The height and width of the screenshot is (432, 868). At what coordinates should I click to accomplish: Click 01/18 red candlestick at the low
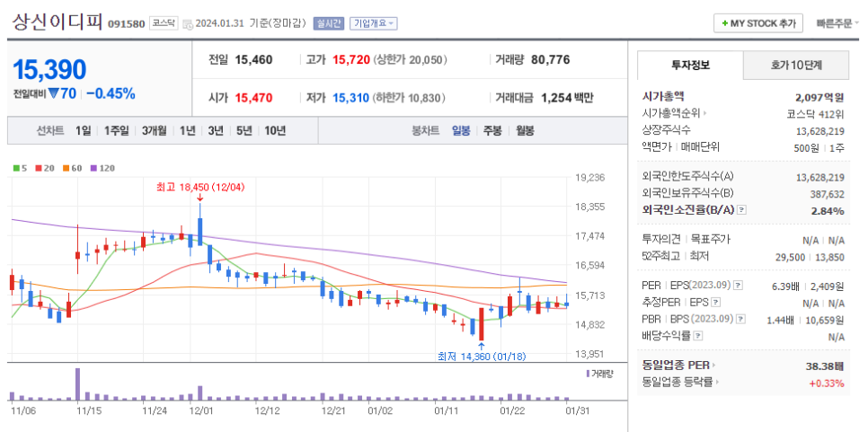(481, 324)
